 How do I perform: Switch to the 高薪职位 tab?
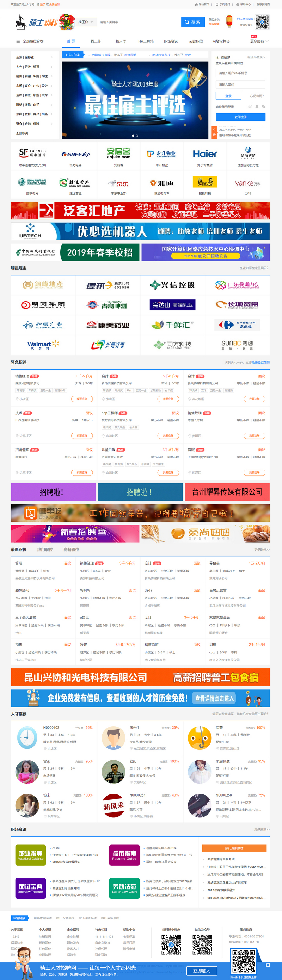pos(71,550)
